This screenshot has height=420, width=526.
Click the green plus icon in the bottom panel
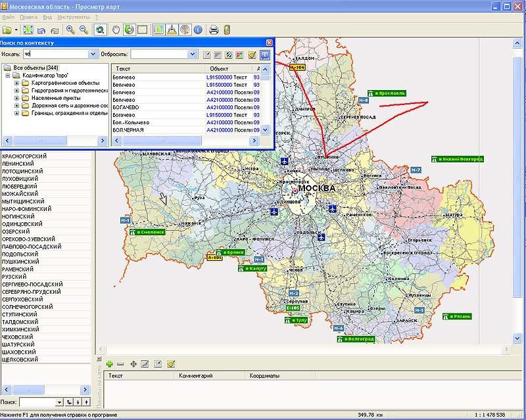109,363
